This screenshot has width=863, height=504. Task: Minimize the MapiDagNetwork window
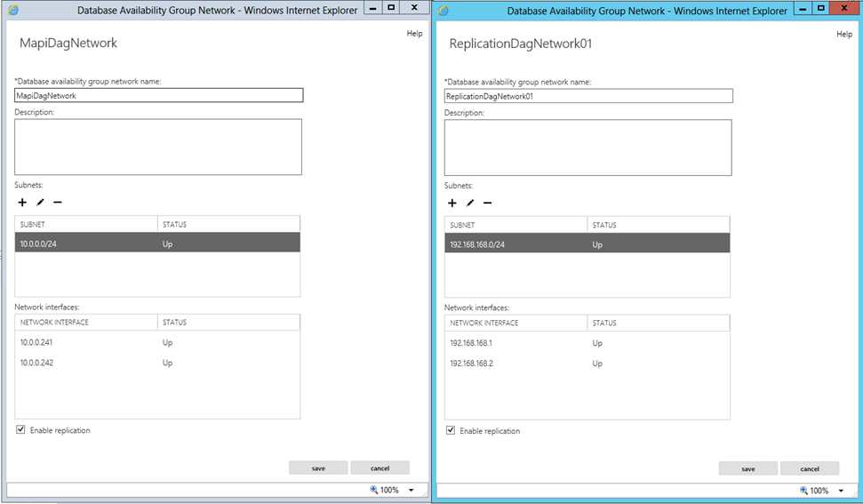[x=372, y=8]
